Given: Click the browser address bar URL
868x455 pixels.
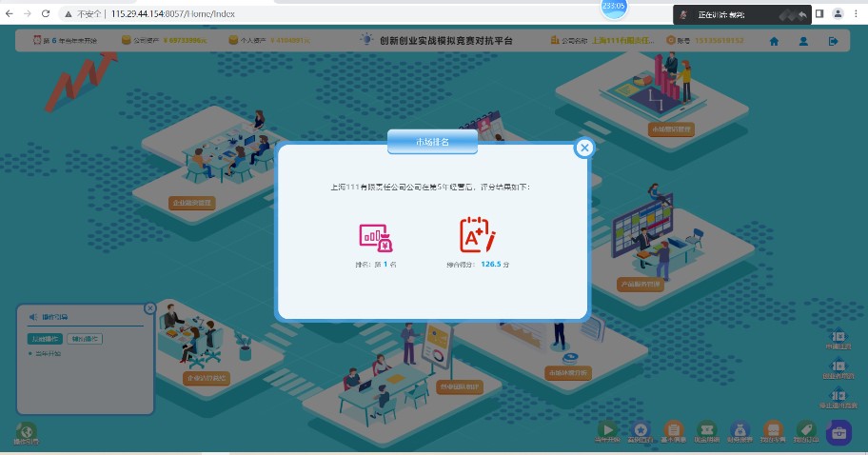Looking at the screenshot, I should pos(171,14).
